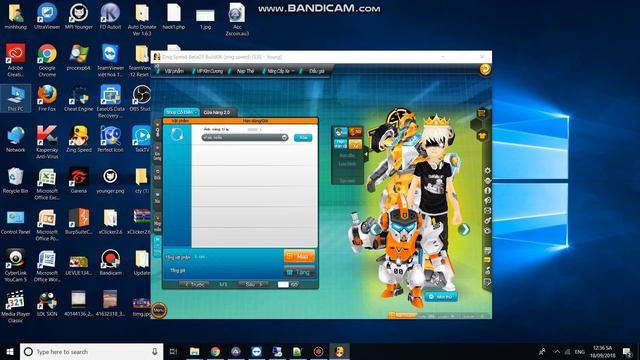The width and height of the screenshot is (640, 360).
Task: Open the Fire Fox desktop shortcut
Action: click(47, 99)
